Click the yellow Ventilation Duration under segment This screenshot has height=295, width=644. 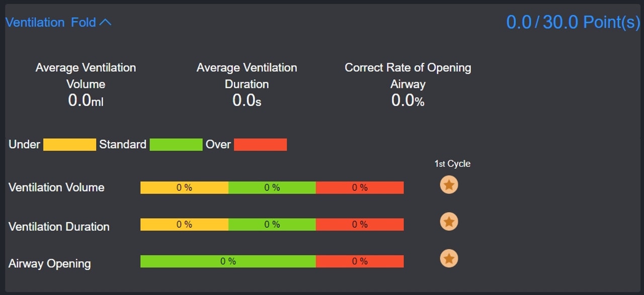point(184,225)
